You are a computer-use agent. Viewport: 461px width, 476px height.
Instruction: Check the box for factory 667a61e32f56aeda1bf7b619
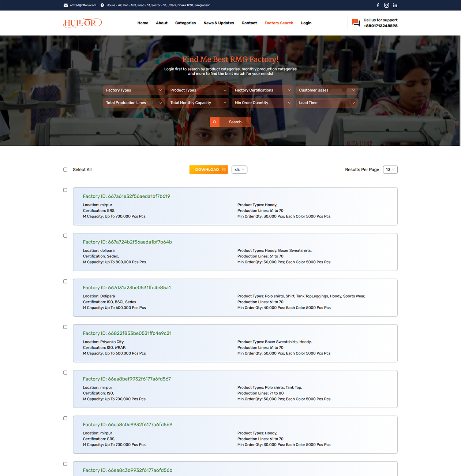click(x=65, y=190)
